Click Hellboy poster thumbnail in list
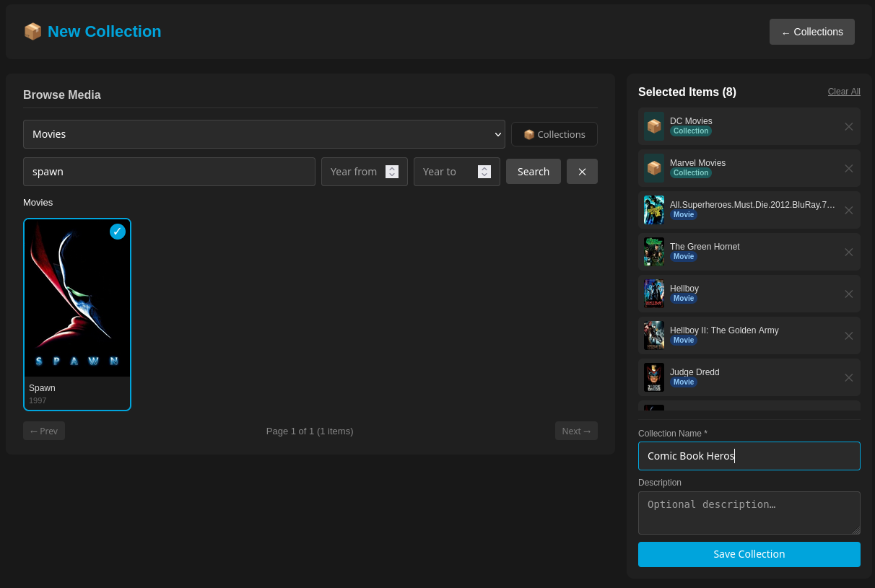The width and height of the screenshot is (875, 588). [x=654, y=294]
